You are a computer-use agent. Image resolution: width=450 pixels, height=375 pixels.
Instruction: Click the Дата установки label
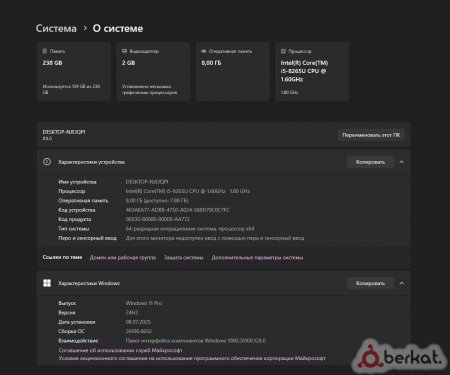pyautogui.click(x=77, y=322)
